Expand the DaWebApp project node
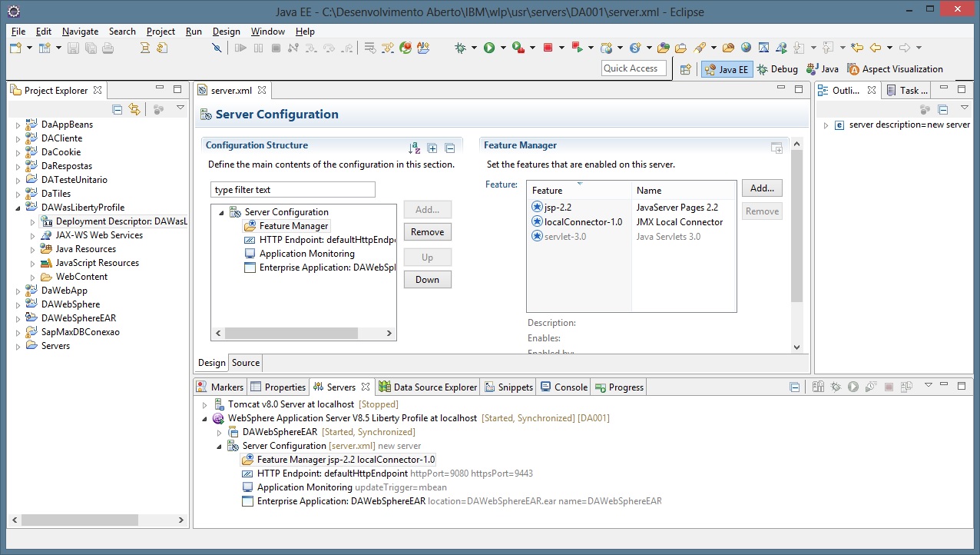980x555 pixels. point(19,291)
